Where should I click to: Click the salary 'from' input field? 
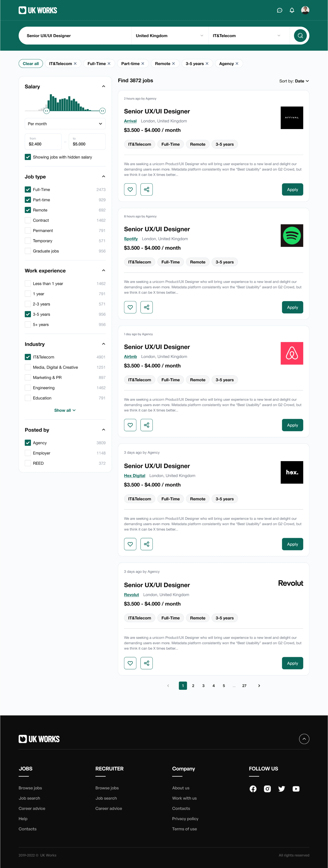tap(43, 142)
